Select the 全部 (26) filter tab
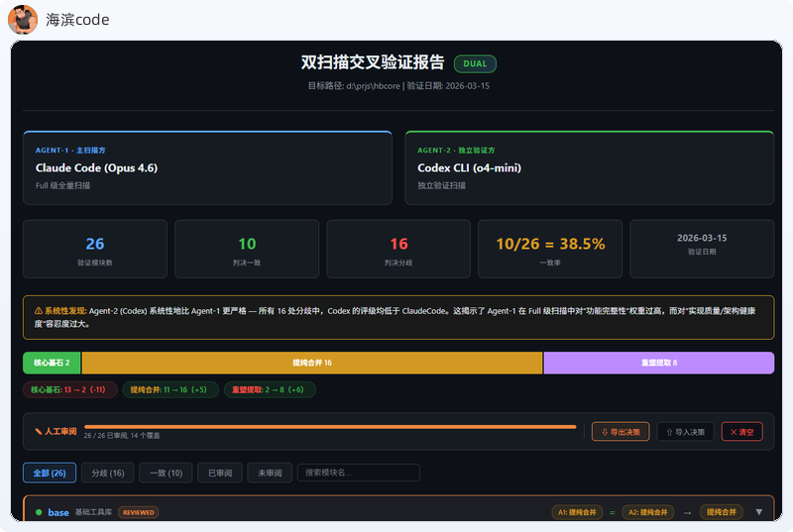The height and width of the screenshot is (532, 793). (50, 473)
